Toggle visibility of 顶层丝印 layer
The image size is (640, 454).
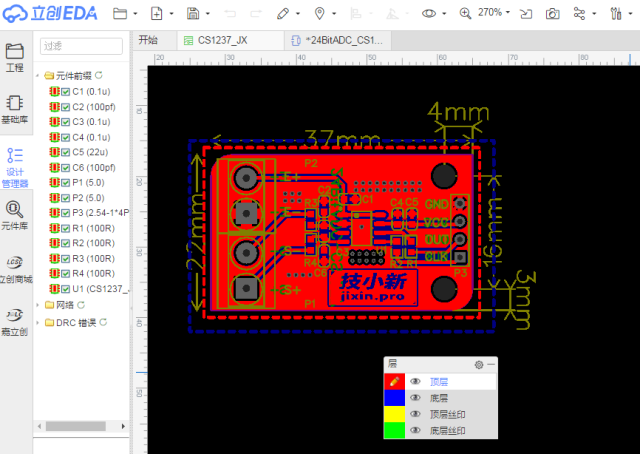pos(415,414)
